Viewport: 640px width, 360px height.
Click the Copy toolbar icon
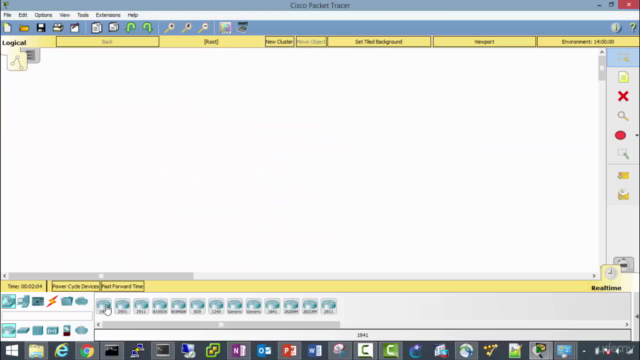[96, 28]
